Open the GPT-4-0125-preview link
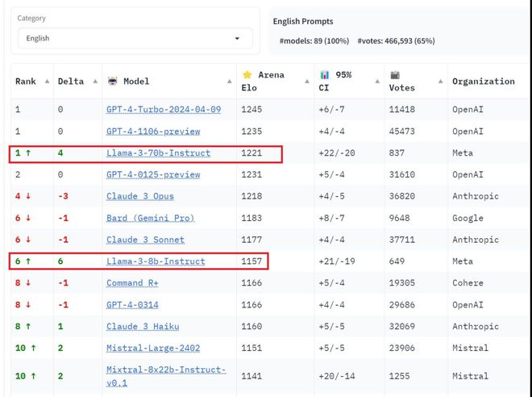Image resolution: width=532 pixels, height=397 pixels. (153, 175)
